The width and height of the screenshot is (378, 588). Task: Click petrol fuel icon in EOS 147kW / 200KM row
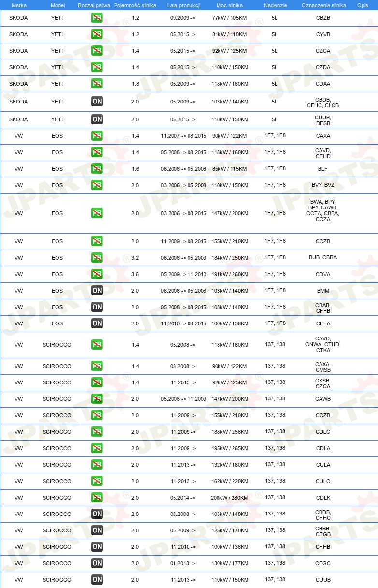click(x=97, y=213)
